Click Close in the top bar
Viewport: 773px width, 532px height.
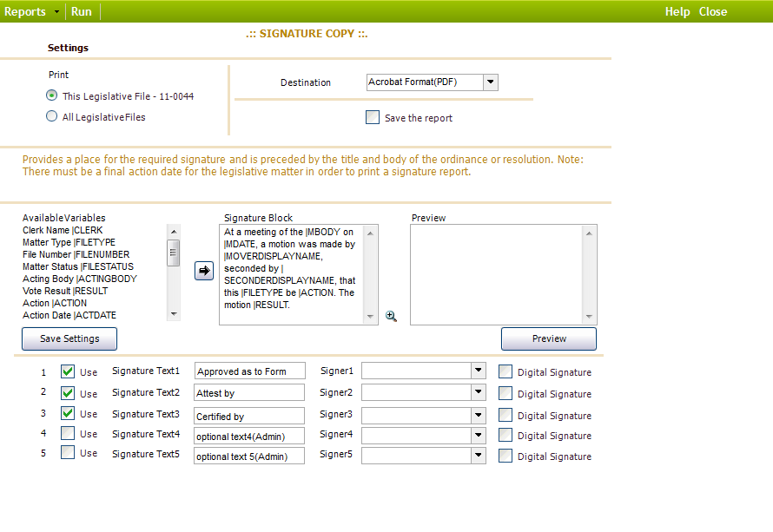715,11
